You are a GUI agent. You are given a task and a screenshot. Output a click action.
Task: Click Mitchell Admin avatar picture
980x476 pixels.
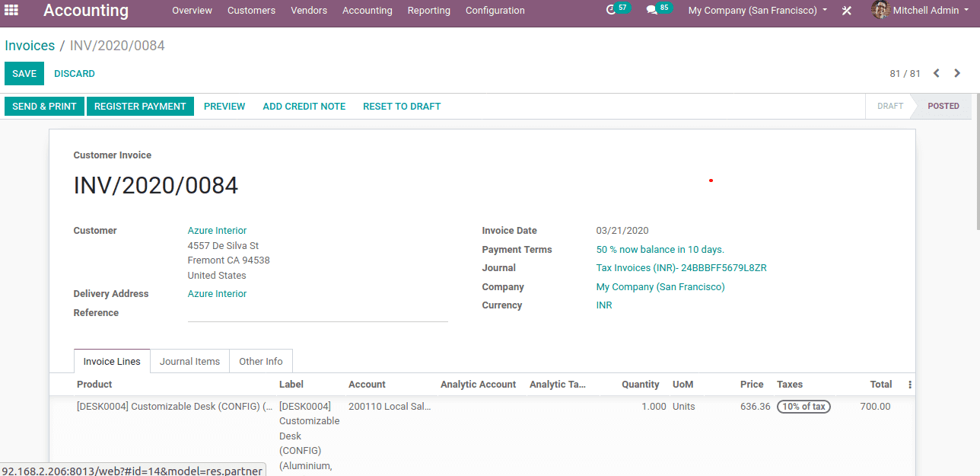click(x=881, y=10)
